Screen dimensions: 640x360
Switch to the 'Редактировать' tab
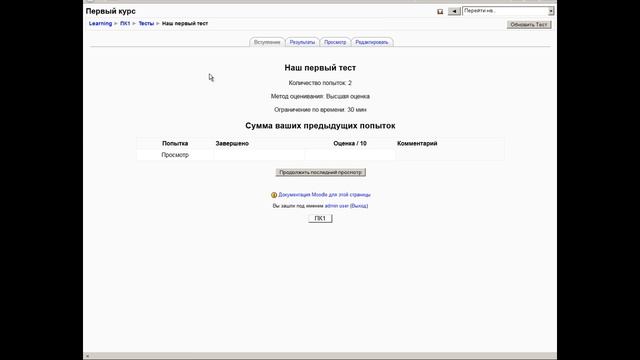pyautogui.click(x=372, y=42)
